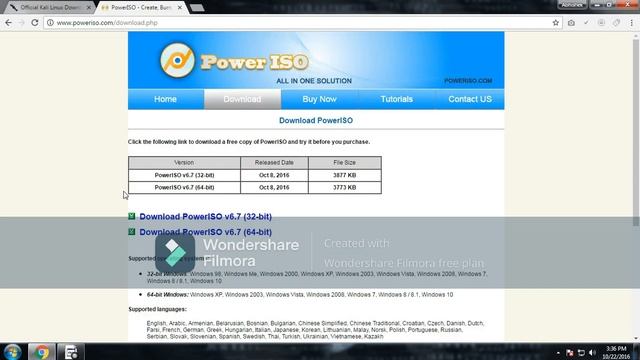Click the site info icon in address bar

pos(50,23)
